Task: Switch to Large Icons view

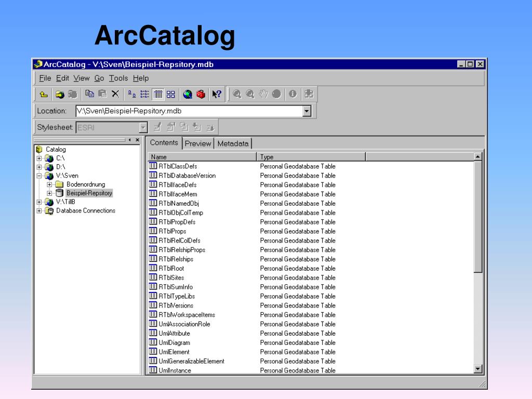Action: coord(132,94)
